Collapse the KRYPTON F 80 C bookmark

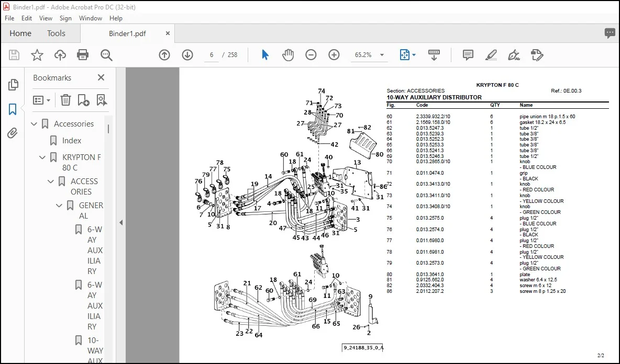(42, 157)
